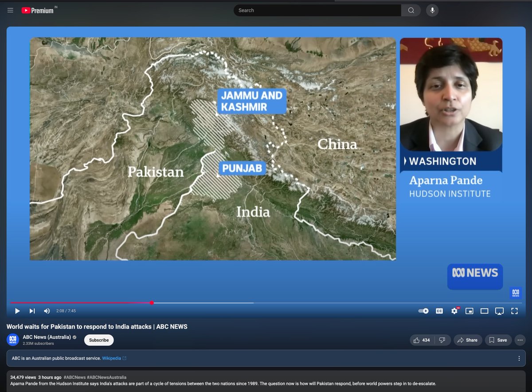Cast video with Play on TV icon
The width and height of the screenshot is (532, 392).
click(x=499, y=311)
